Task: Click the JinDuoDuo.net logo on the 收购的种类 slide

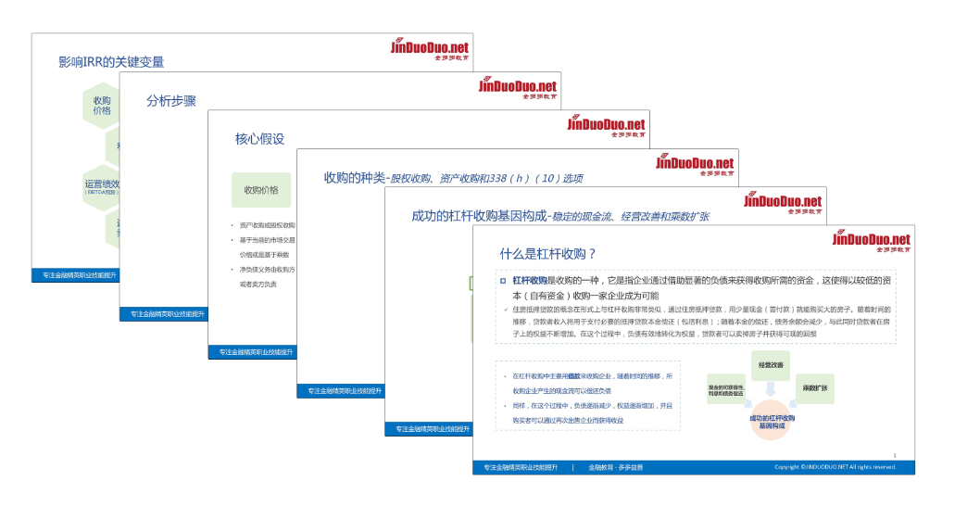Action: [x=695, y=164]
